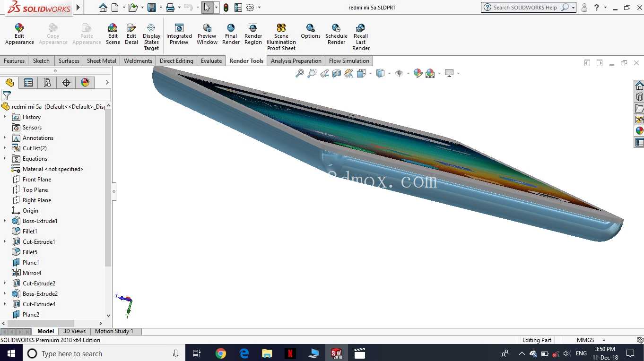The image size is (644, 361).
Task: Select Material <not specified>
Action: tap(53, 169)
